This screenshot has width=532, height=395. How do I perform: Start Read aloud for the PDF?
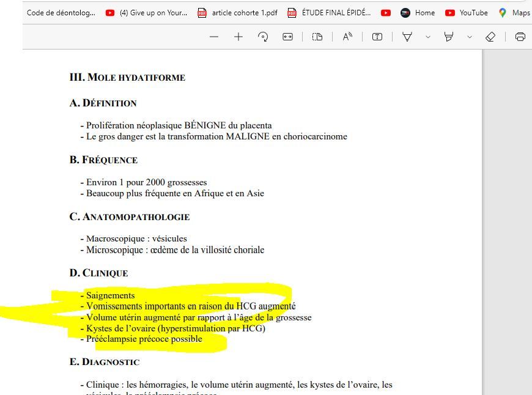(x=347, y=37)
